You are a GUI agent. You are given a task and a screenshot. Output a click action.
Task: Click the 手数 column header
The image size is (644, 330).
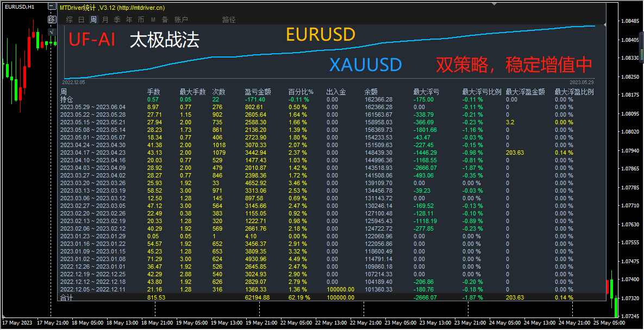click(154, 92)
